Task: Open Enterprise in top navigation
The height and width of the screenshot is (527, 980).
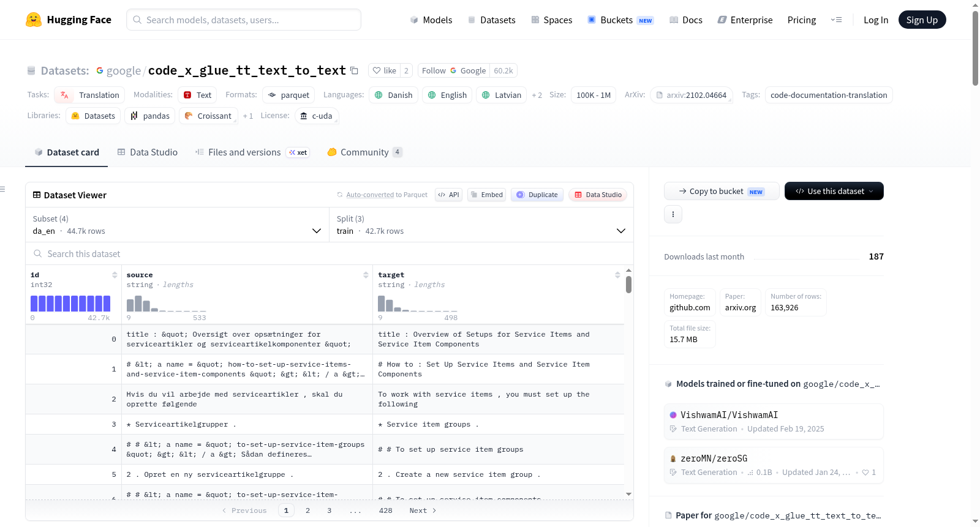Action: pos(745,20)
